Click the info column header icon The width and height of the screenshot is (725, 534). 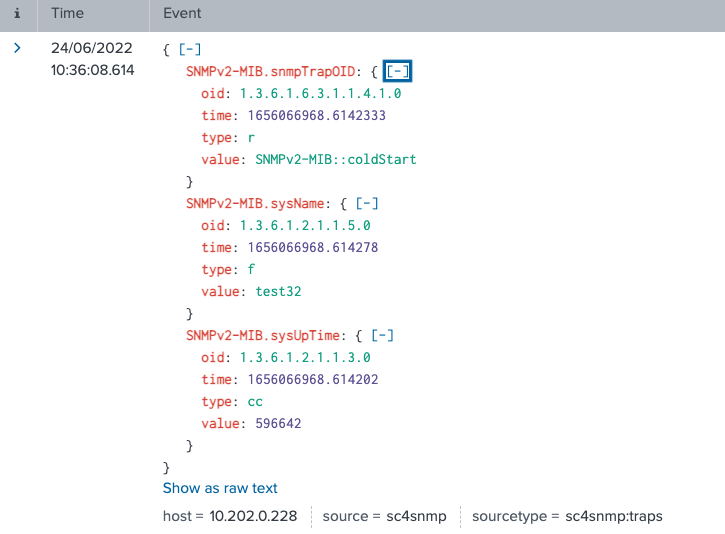coord(17,14)
